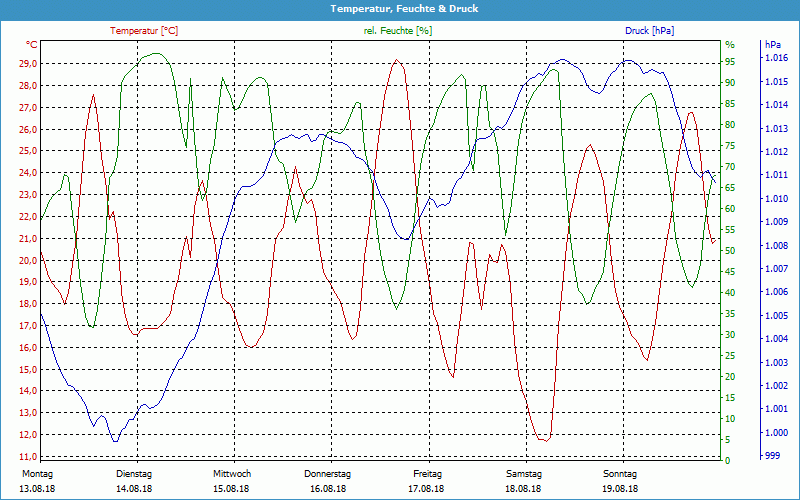Click the '%' unit label on the humidity axis
800x500 pixels.
point(730,45)
